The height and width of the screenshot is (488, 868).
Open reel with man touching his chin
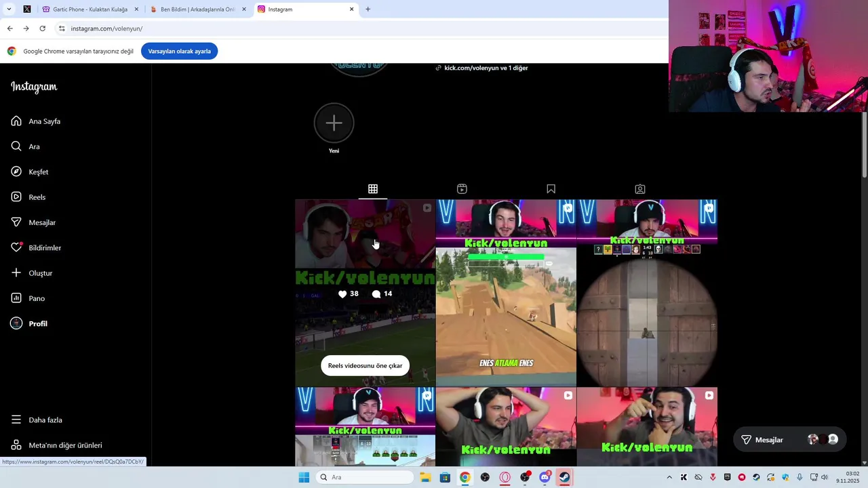647,427
